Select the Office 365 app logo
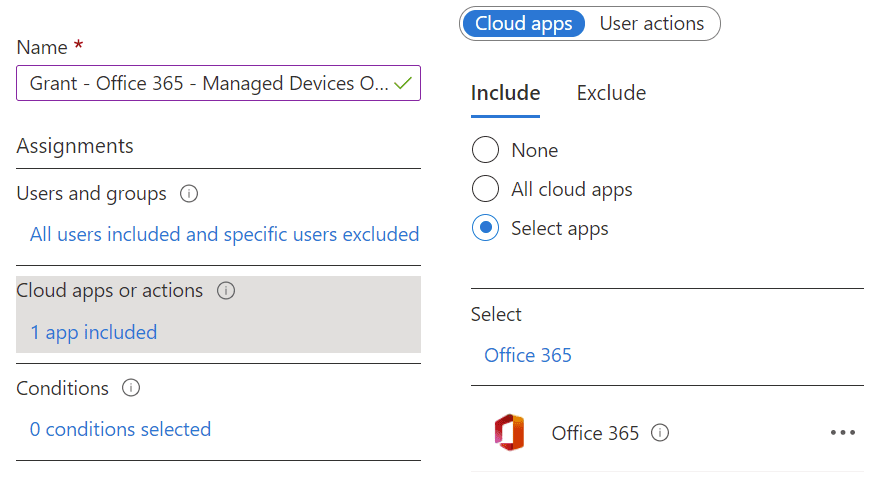 pos(509,432)
